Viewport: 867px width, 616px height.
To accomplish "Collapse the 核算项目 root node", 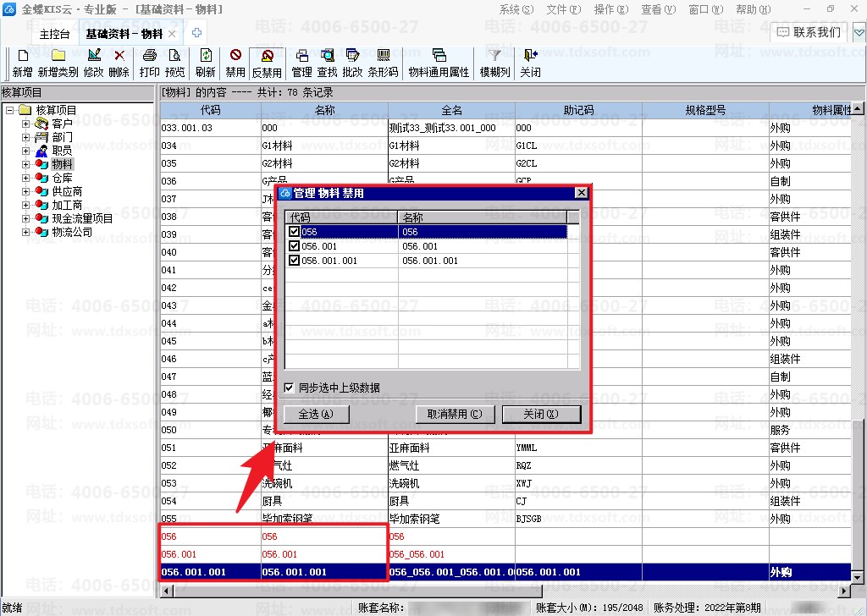I will [9, 110].
